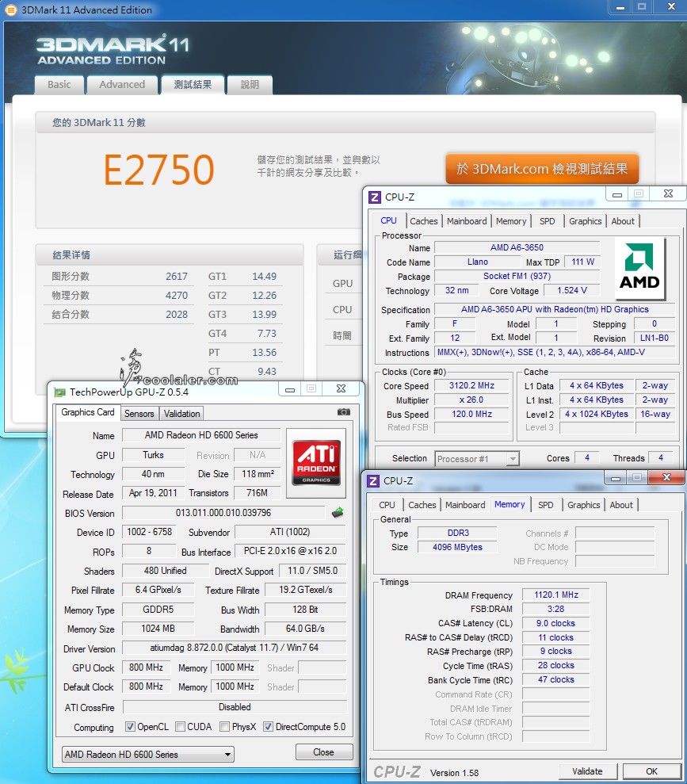Click the Memory Type value GDDR5
Viewport: 687px width, 784px height.
click(x=158, y=609)
